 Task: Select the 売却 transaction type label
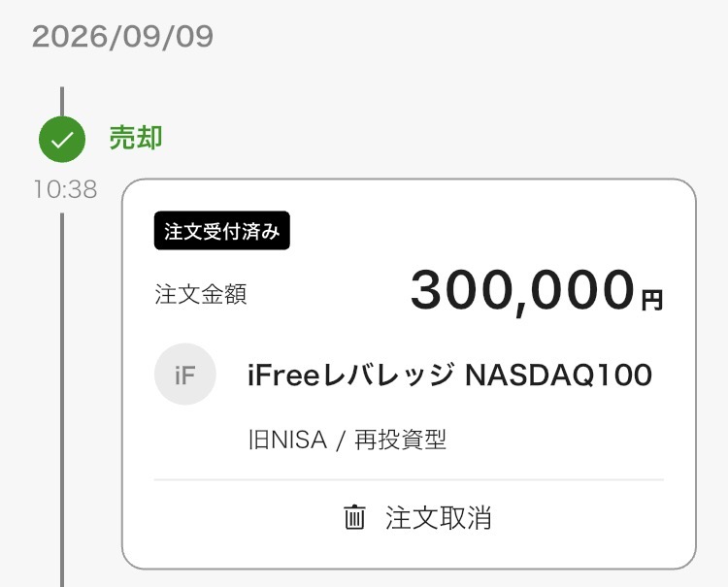[x=136, y=138]
